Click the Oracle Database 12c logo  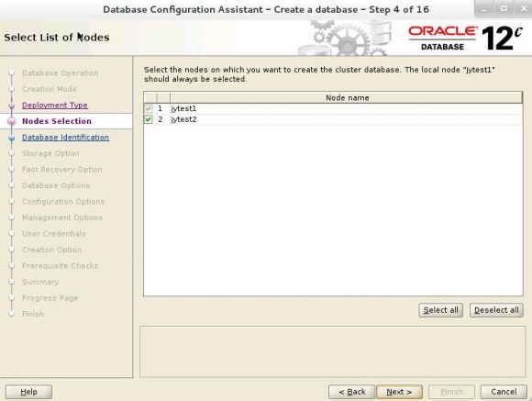[x=466, y=38]
